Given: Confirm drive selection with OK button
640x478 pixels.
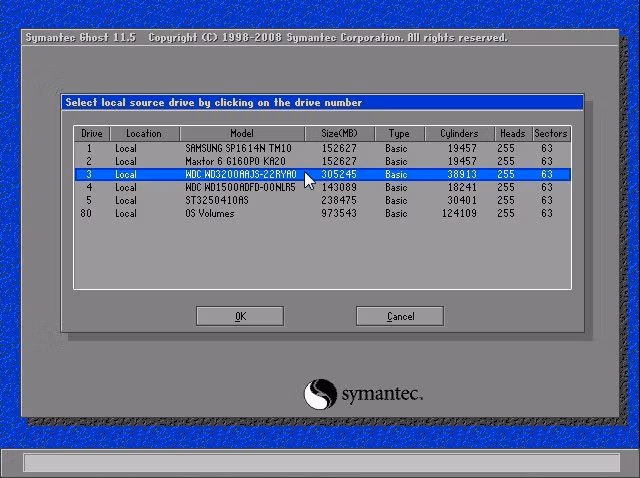Looking at the screenshot, I should (240, 316).
